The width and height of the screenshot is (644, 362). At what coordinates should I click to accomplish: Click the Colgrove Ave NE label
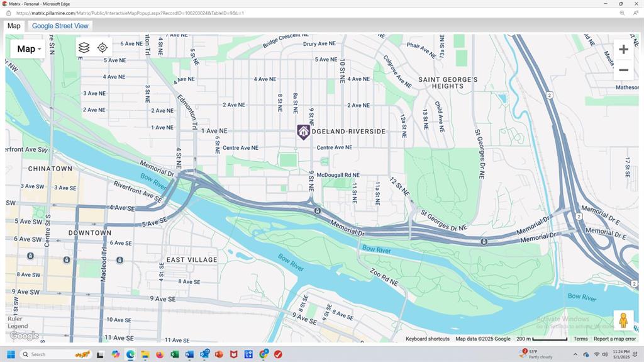[397, 71]
